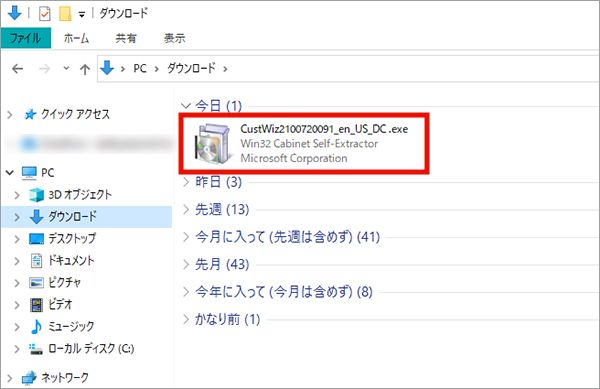The width and height of the screenshot is (600, 389).
Task: Switch to the ホーム ribbon tab
Action: (76, 38)
